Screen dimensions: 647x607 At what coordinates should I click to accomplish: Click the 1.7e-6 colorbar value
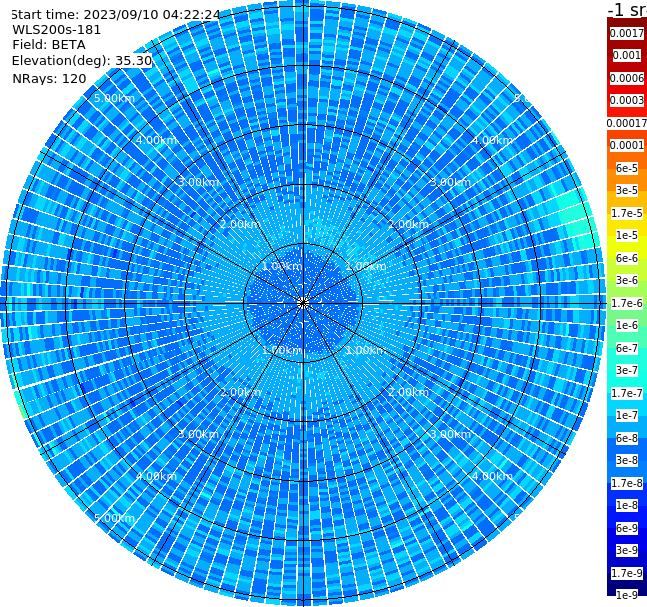627,303
